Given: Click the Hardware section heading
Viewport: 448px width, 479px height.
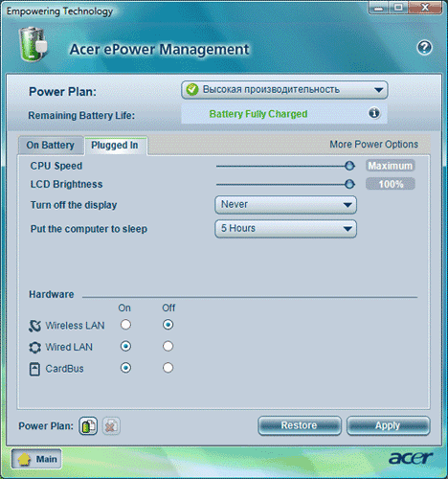Looking at the screenshot, I should click(52, 294).
